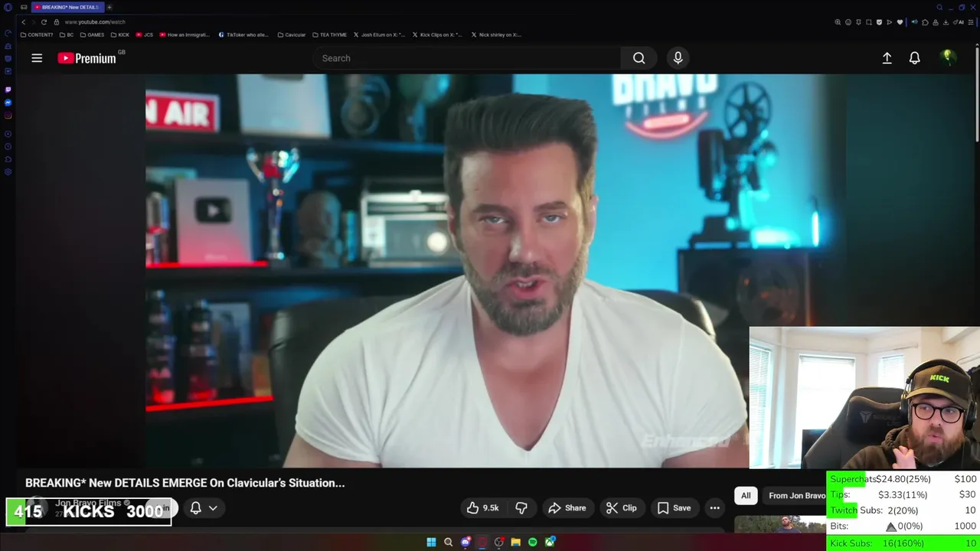Screen dimensions: 980x551
Task: Open Spotify from the taskbar
Action: click(532, 543)
